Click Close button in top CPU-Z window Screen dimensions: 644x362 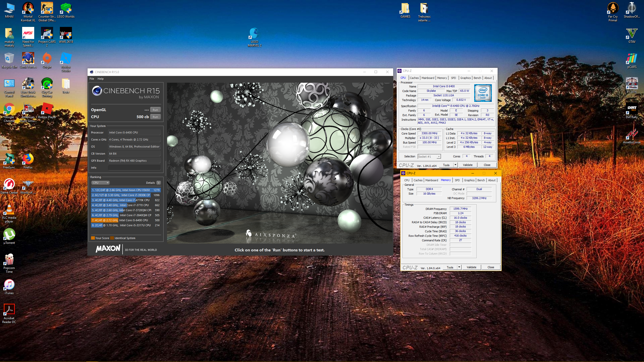tap(487, 165)
